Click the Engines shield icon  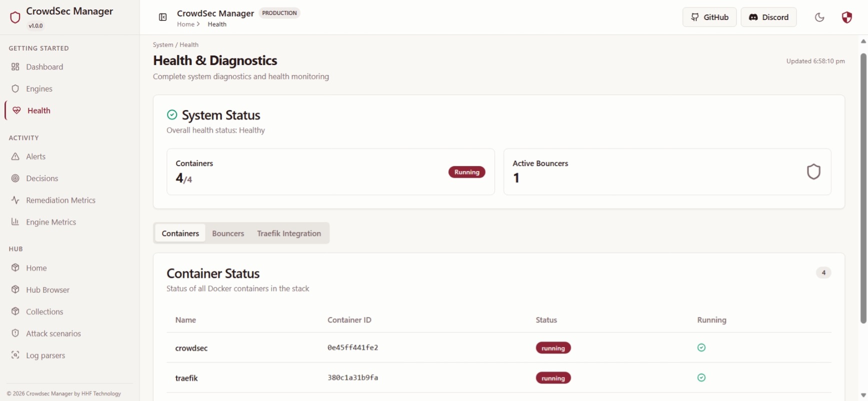tap(16, 88)
